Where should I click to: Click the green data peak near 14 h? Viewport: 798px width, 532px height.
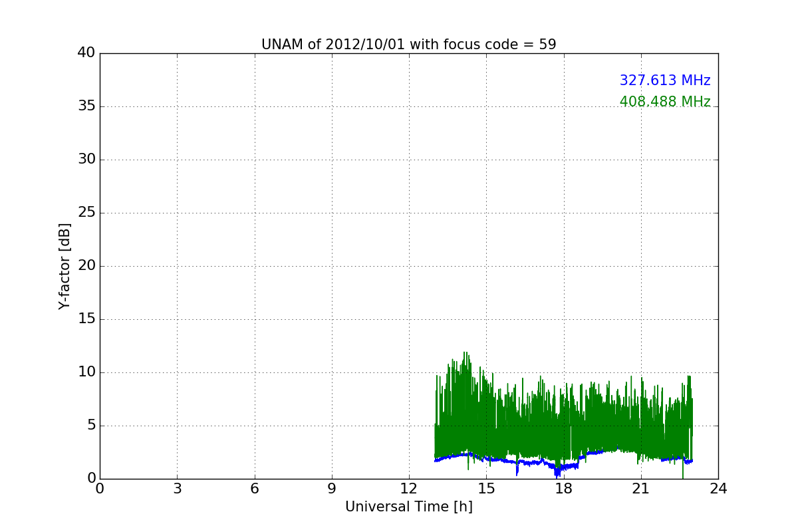point(465,354)
